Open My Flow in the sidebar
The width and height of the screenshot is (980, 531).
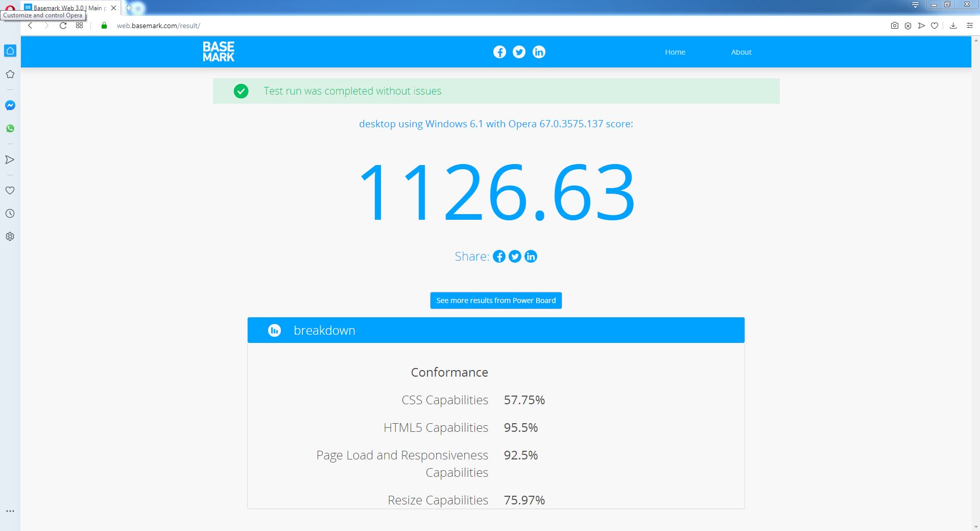[x=10, y=160]
